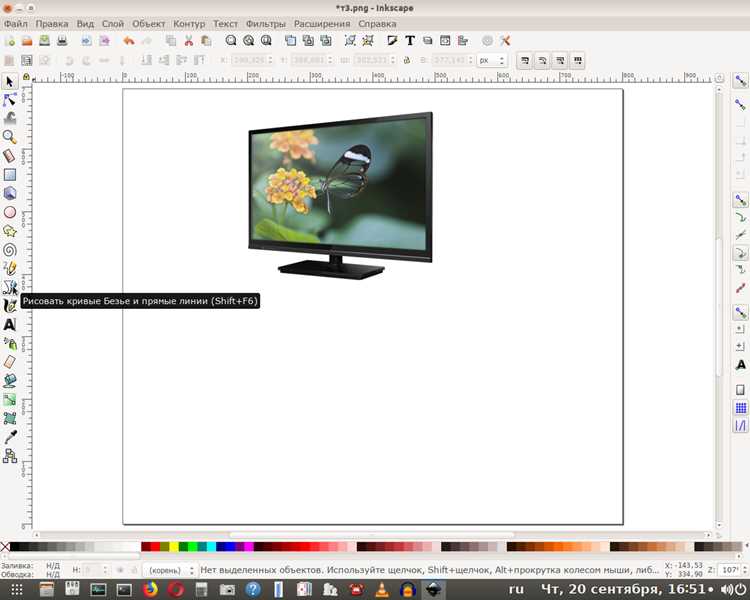This screenshot has width=750, height=600.
Task: Toggle grid snapping in snap bar
Action: coord(740,408)
